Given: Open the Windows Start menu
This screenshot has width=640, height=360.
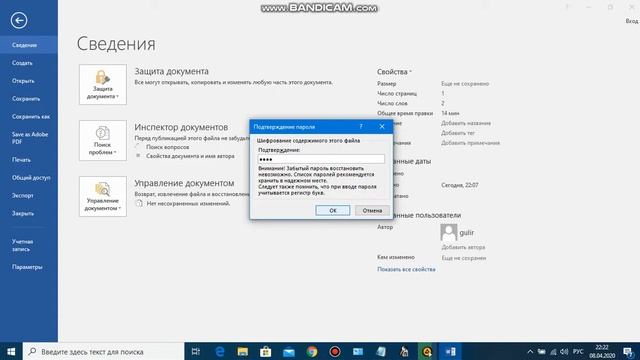Looking at the screenshot, I should coord(11,351).
